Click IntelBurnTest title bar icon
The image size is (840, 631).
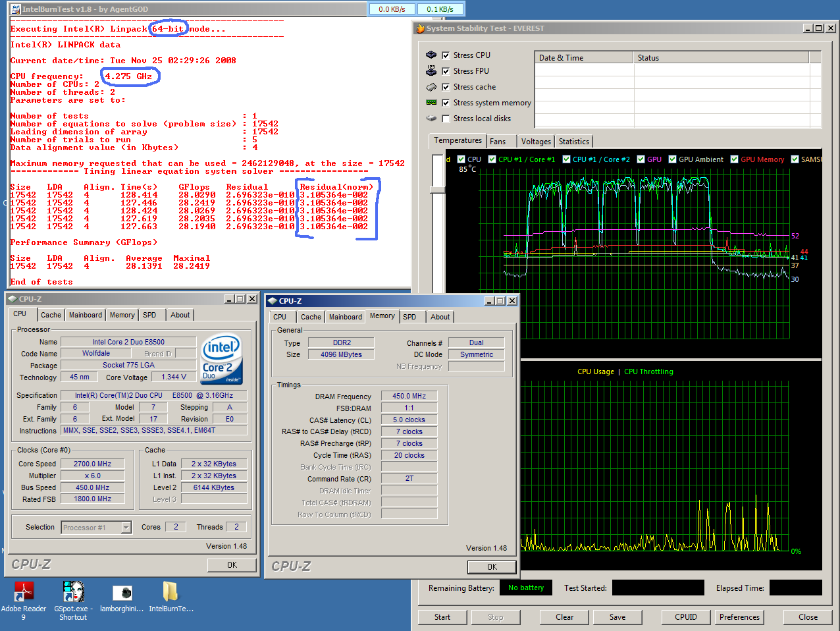pos(15,9)
